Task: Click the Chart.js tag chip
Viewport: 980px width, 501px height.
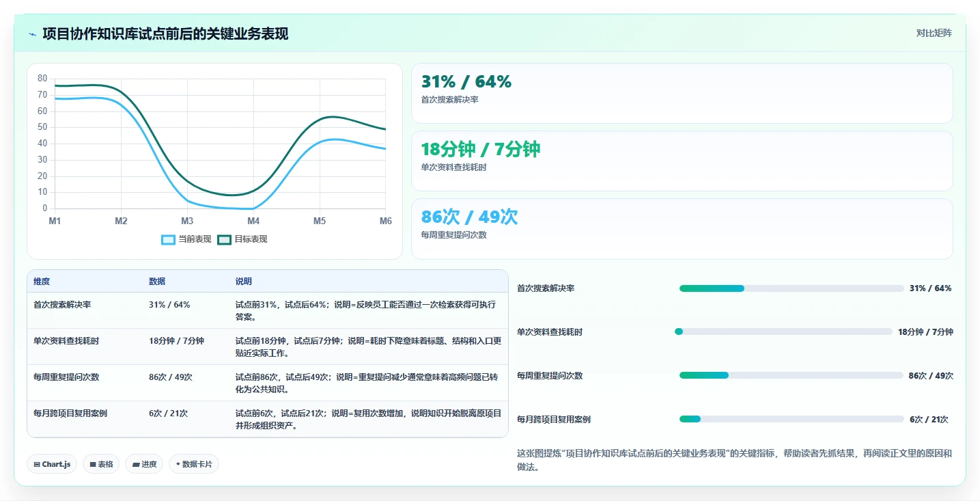Action: (53, 464)
